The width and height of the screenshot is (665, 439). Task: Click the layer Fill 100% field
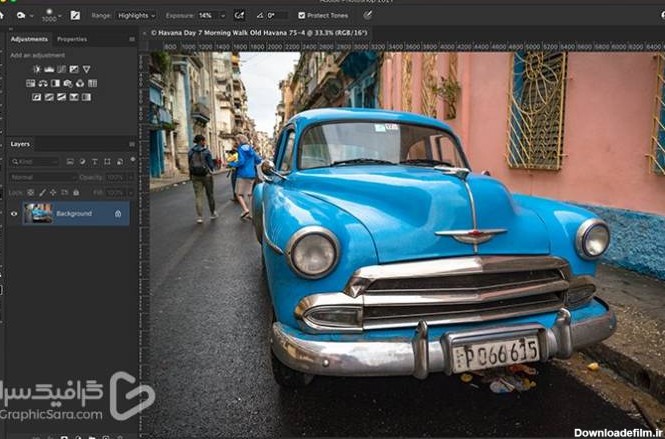click(116, 193)
